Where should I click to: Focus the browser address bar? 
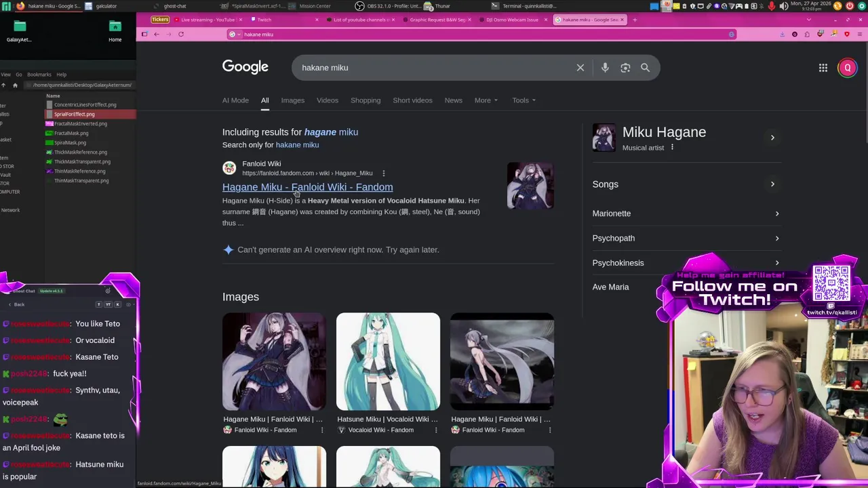(481, 34)
